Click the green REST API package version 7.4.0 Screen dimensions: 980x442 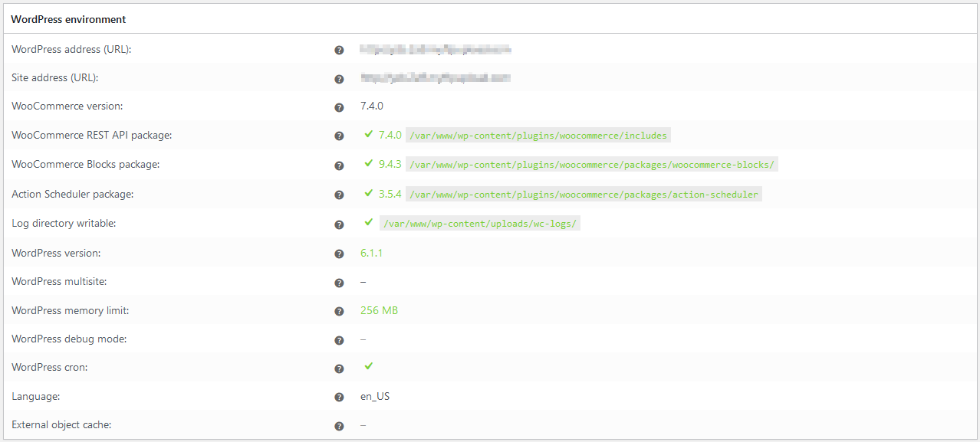click(x=390, y=135)
